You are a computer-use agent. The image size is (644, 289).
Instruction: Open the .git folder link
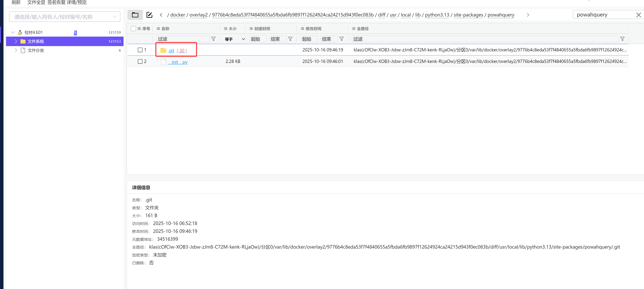(171, 51)
